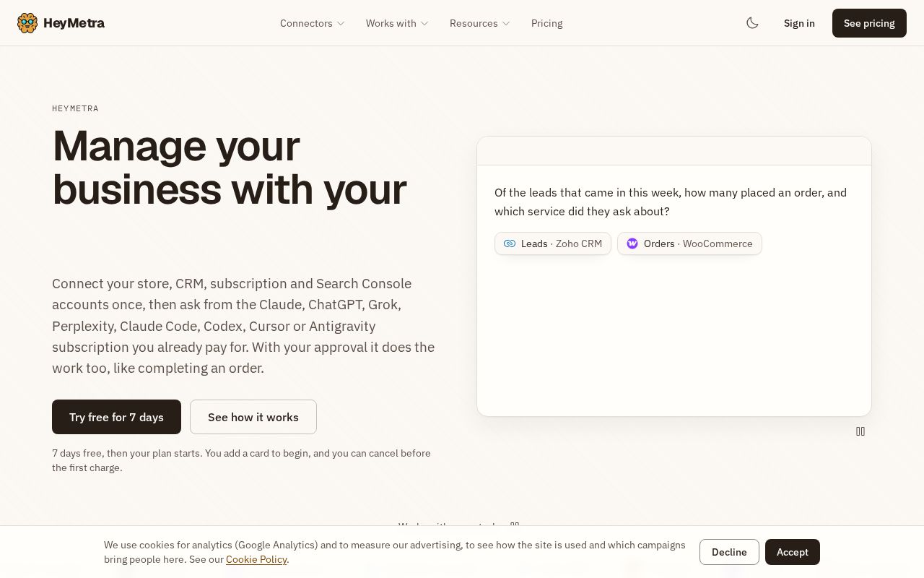The width and height of the screenshot is (924, 578).
Task: Click the See how it works button
Action: click(x=253, y=417)
